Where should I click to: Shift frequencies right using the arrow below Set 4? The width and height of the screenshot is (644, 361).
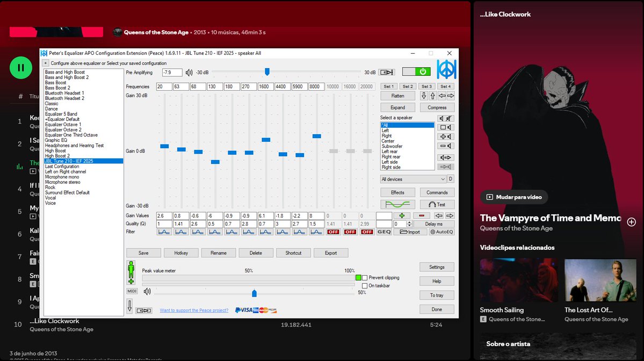tap(451, 96)
